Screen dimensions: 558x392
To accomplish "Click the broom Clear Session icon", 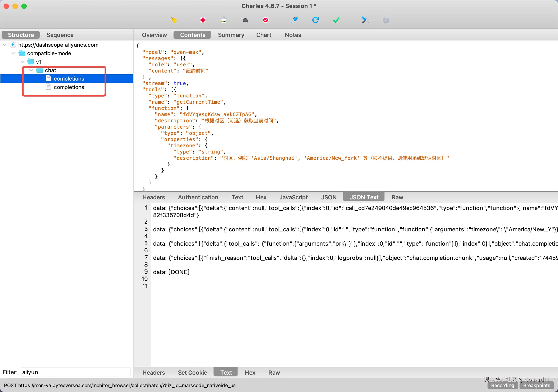I will pos(174,20).
